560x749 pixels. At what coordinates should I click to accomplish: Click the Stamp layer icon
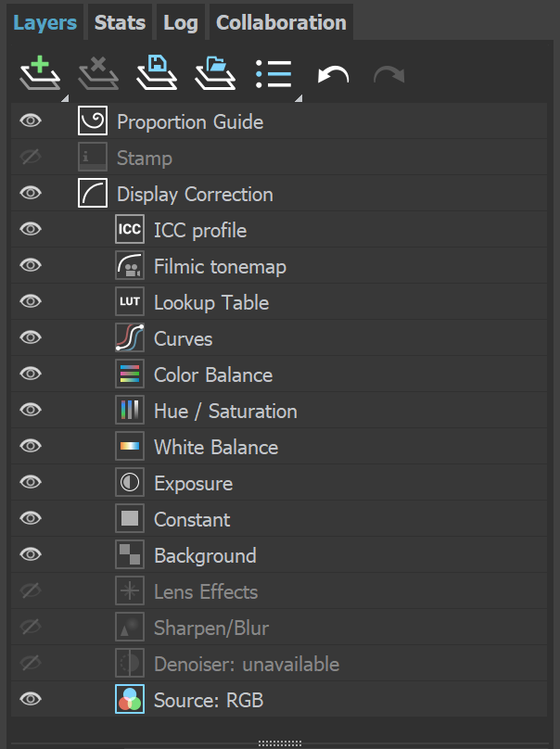pyautogui.click(x=93, y=158)
